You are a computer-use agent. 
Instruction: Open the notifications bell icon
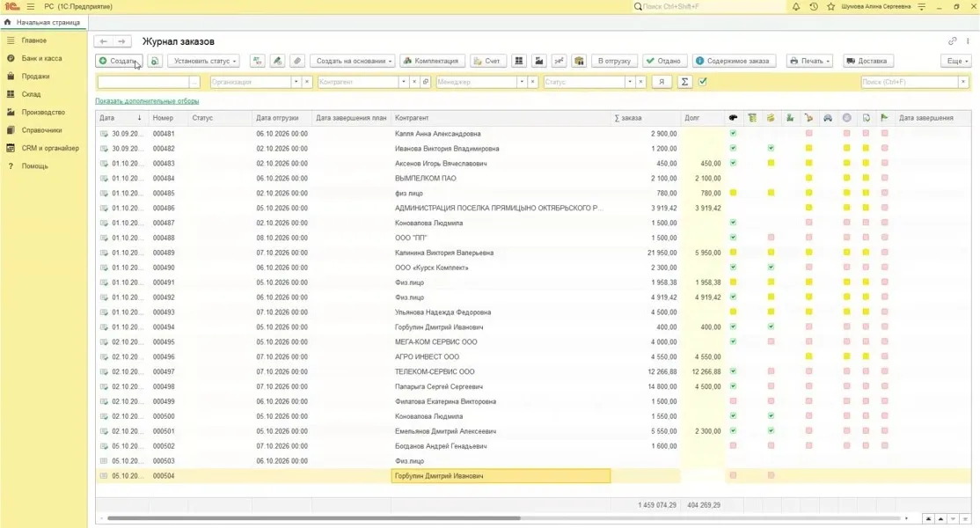pyautogui.click(x=795, y=7)
